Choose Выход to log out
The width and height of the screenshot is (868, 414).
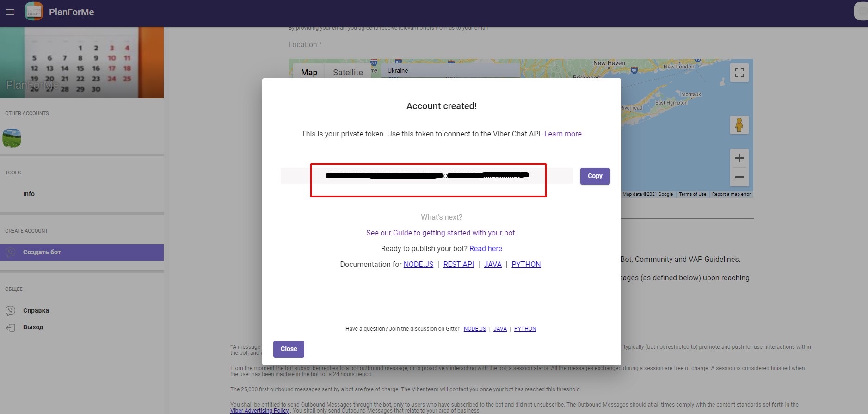pyautogui.click(x=33, y=327)
